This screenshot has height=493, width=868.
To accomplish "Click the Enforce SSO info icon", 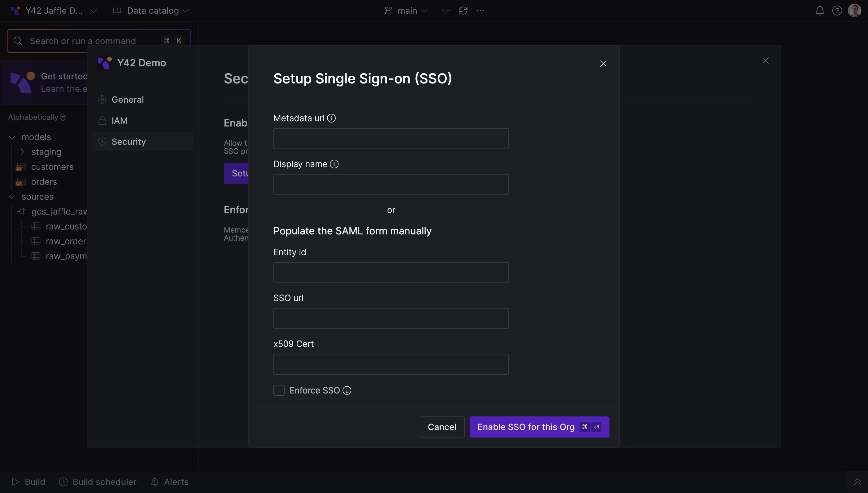I will point(347,390).
